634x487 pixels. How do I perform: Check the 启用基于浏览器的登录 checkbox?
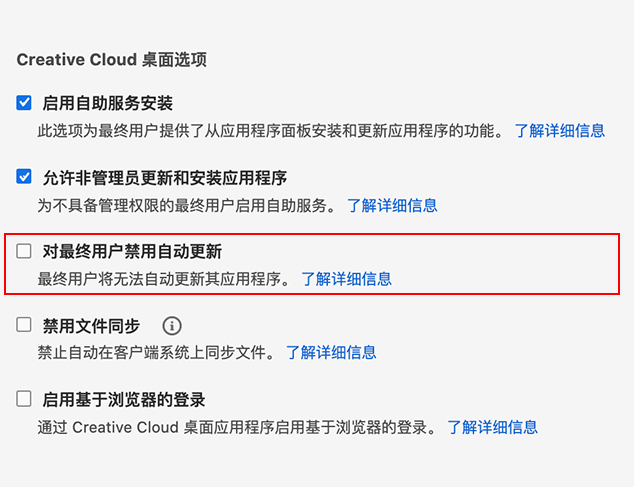[24, 399]
